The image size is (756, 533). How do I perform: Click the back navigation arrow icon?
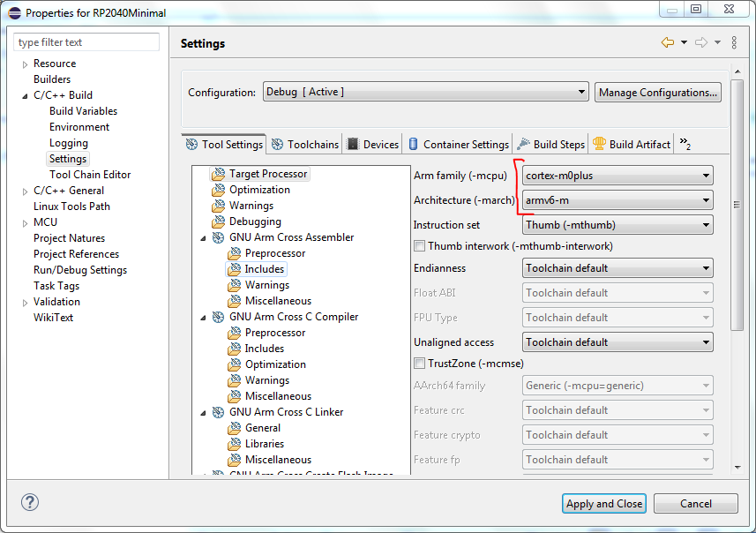[x=667, y=42]
